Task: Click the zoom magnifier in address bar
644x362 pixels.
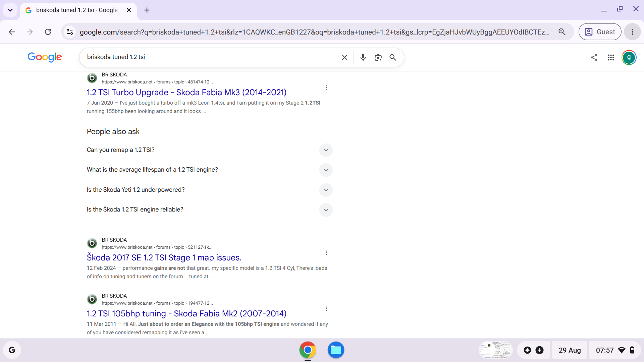Action: point(562,32)
